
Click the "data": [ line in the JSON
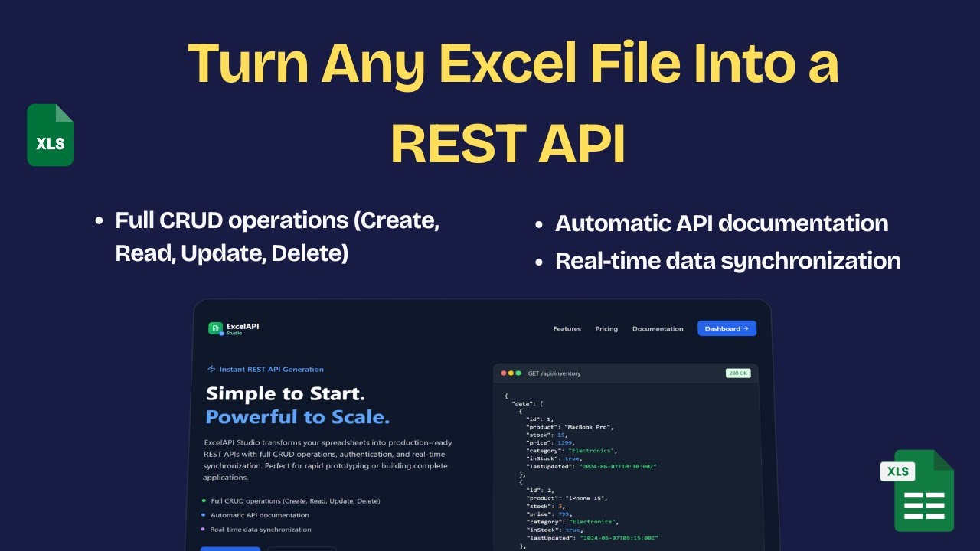pos(528,403)
